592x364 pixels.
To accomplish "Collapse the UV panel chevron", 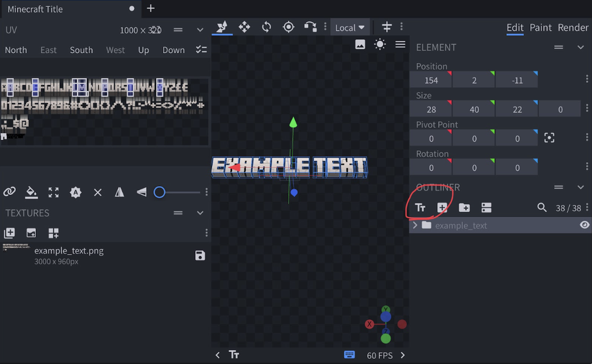I will pyautogui.click(x=200, y=30).
